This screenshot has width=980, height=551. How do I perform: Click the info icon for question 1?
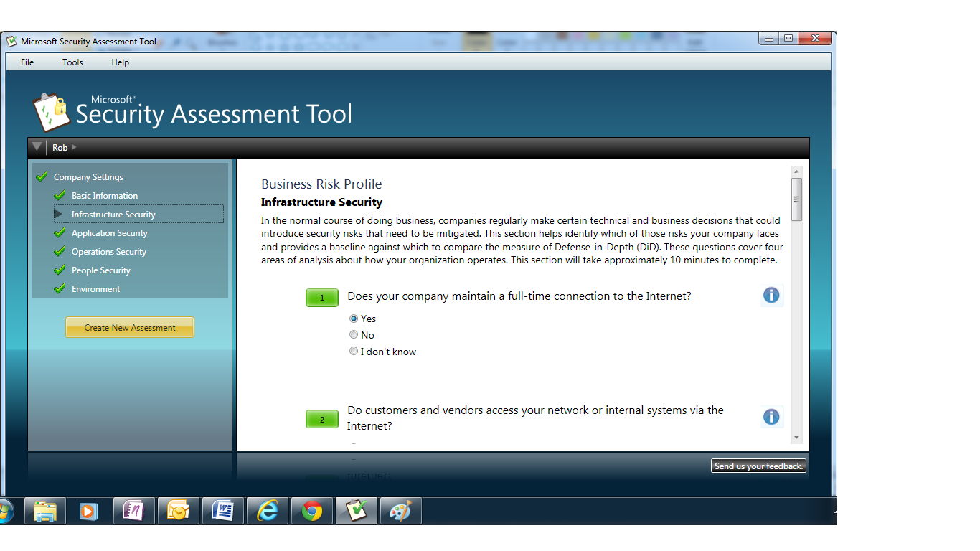771,295
